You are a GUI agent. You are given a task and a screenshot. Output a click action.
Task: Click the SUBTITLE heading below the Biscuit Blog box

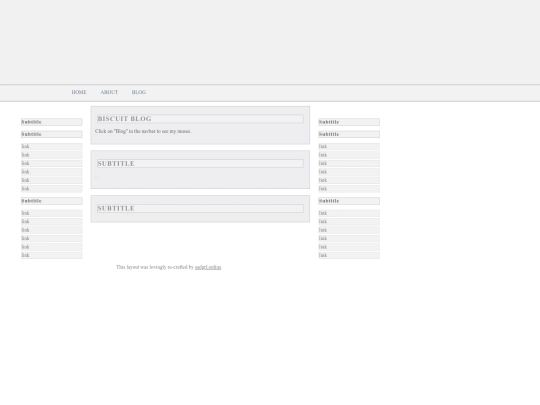(x=200, y=164)
